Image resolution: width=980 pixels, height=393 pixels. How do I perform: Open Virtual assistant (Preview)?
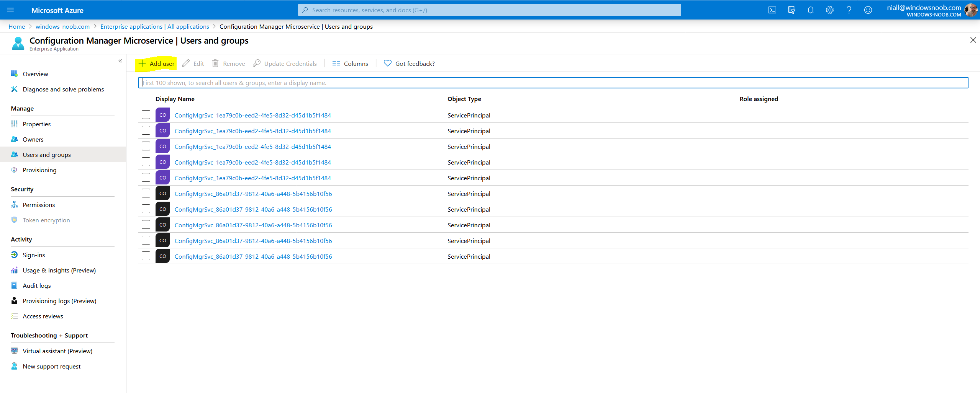57,351
